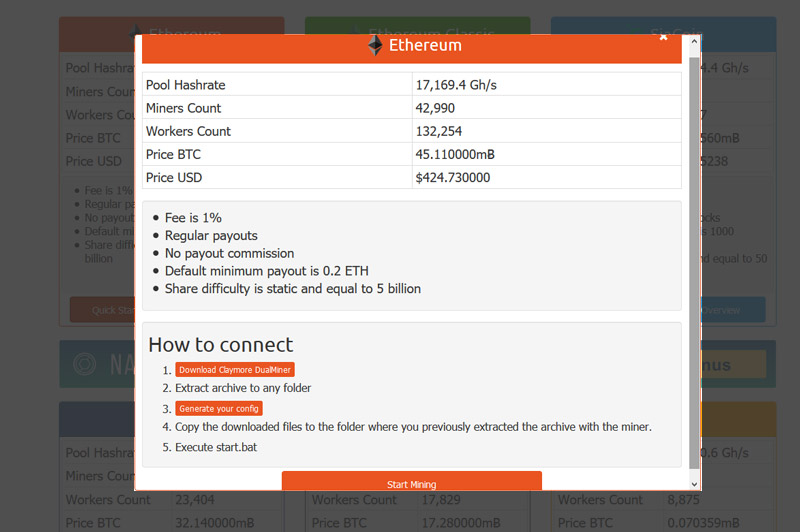Click the Price USD label in dialog
Screen dimensions: 800x532
(x=174, y=178)
